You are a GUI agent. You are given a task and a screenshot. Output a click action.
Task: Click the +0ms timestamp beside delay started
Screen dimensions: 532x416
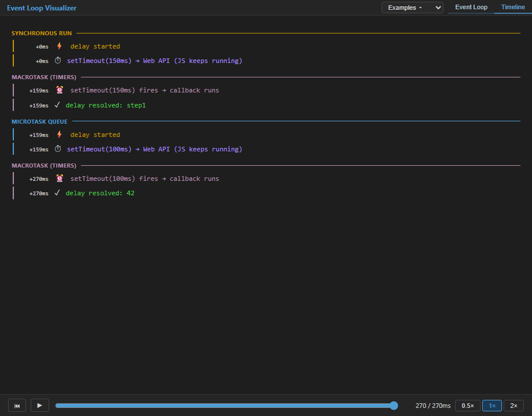click(42, 47)
